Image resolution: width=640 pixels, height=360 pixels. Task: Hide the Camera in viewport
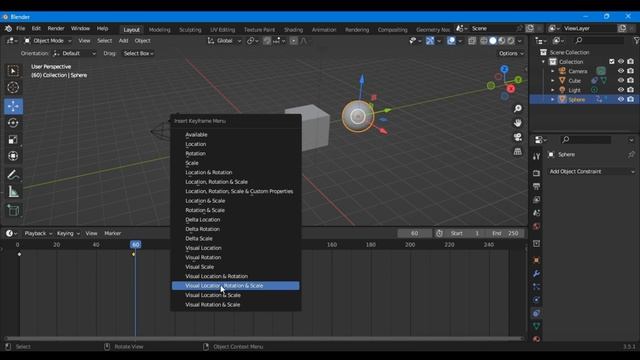[621, 71]
